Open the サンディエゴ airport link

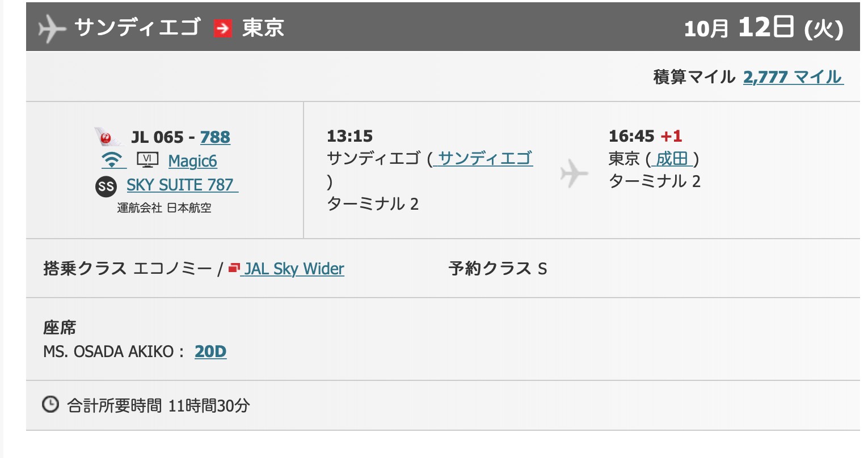(483, 158)
